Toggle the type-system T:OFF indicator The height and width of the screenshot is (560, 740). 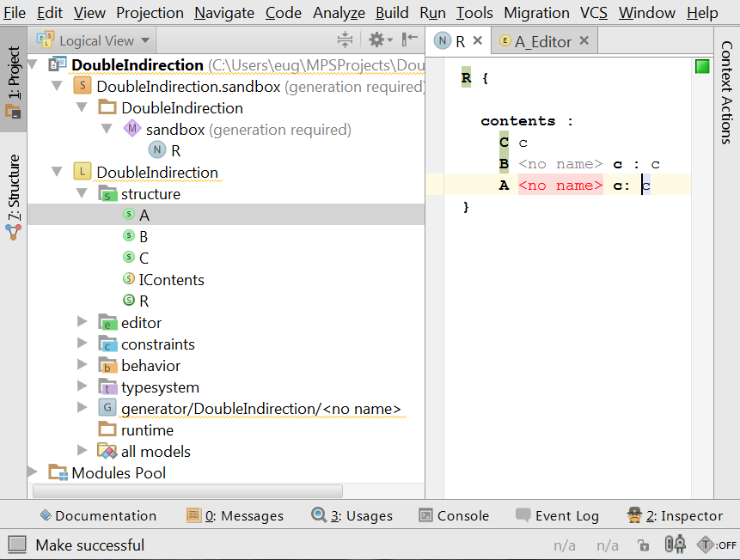point(717,545)
